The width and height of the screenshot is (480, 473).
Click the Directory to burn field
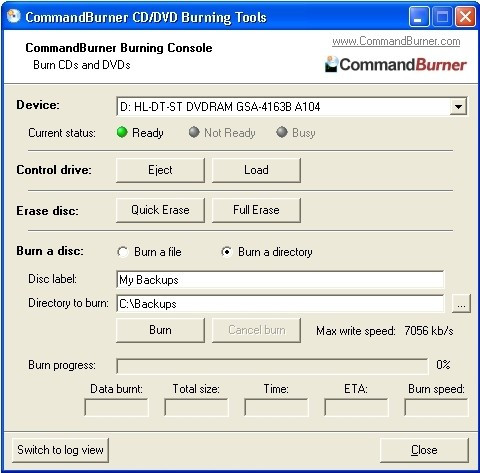tap(280, 303)
